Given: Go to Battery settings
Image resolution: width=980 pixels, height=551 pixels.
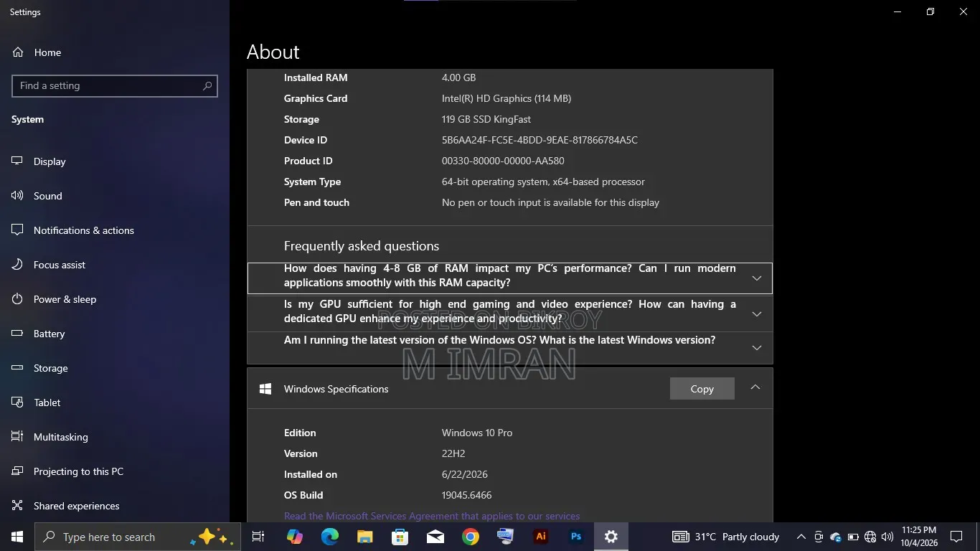Looking at the screenshot, I should [x=115, y=334].
